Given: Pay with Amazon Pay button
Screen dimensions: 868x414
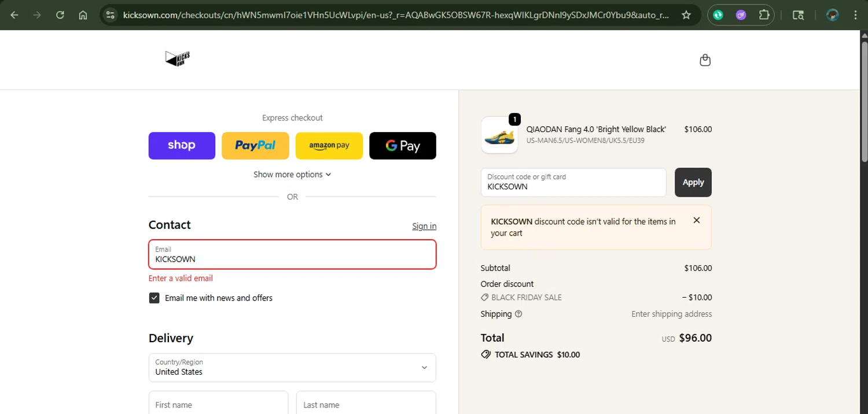Looking at the screenshot, I should [x=329, y=146].
